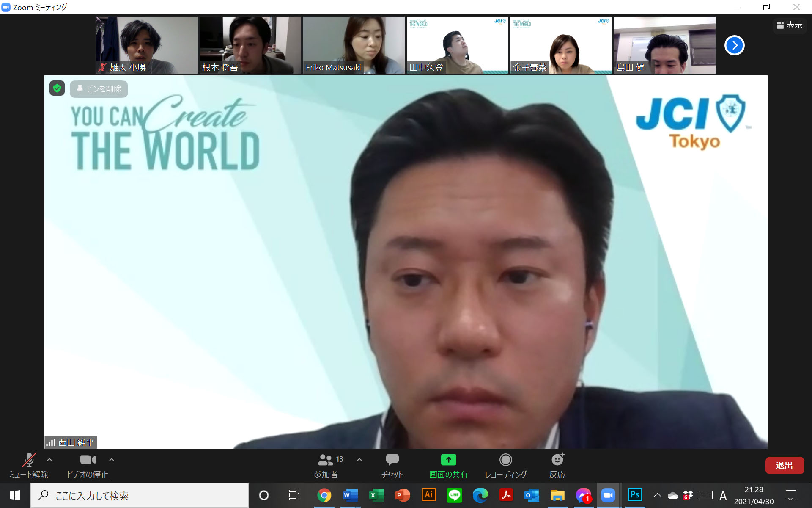Open the View (表示) layout menu
The width and height of the screenshot is (812, 508).
pyautogui.click(x=789, y=25)
